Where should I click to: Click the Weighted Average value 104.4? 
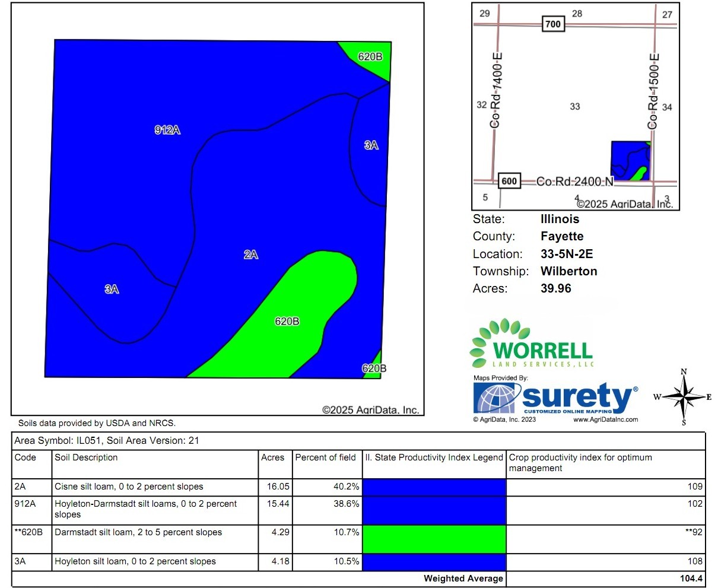pos(691,579)
